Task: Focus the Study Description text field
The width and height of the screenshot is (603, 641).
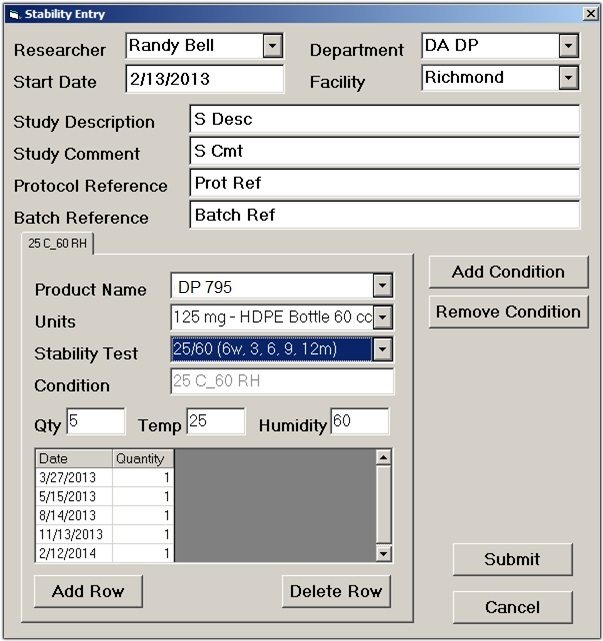Action: coord(384,120)
